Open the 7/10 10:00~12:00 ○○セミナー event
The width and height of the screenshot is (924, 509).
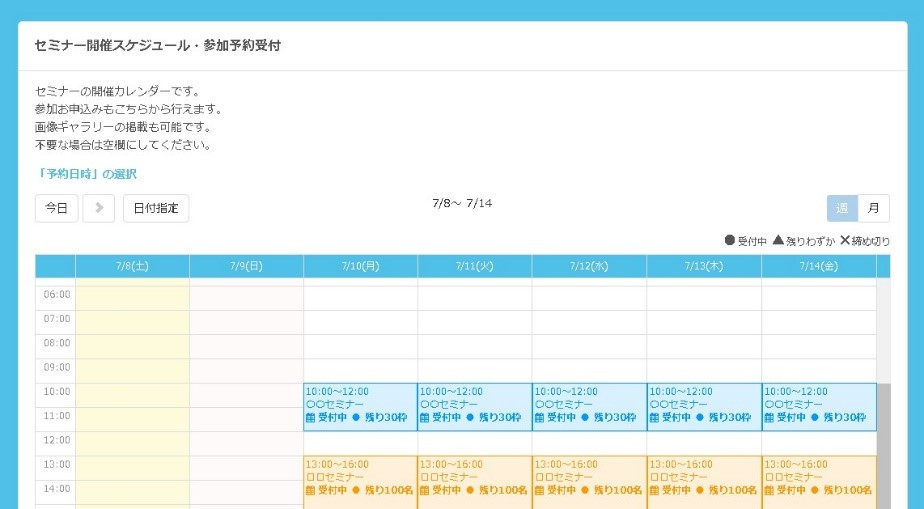pyautogui.click(x=360, y=404)
